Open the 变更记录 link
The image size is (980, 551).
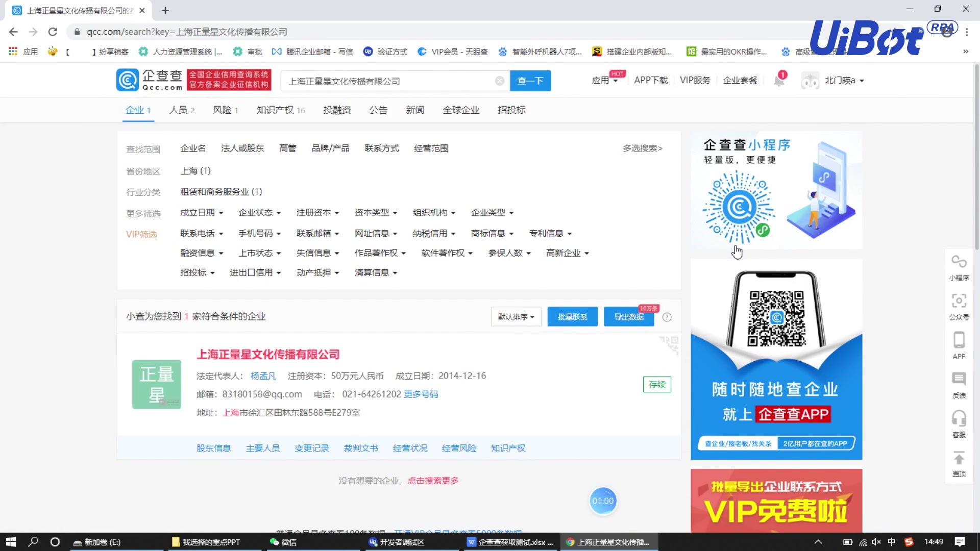312,448
